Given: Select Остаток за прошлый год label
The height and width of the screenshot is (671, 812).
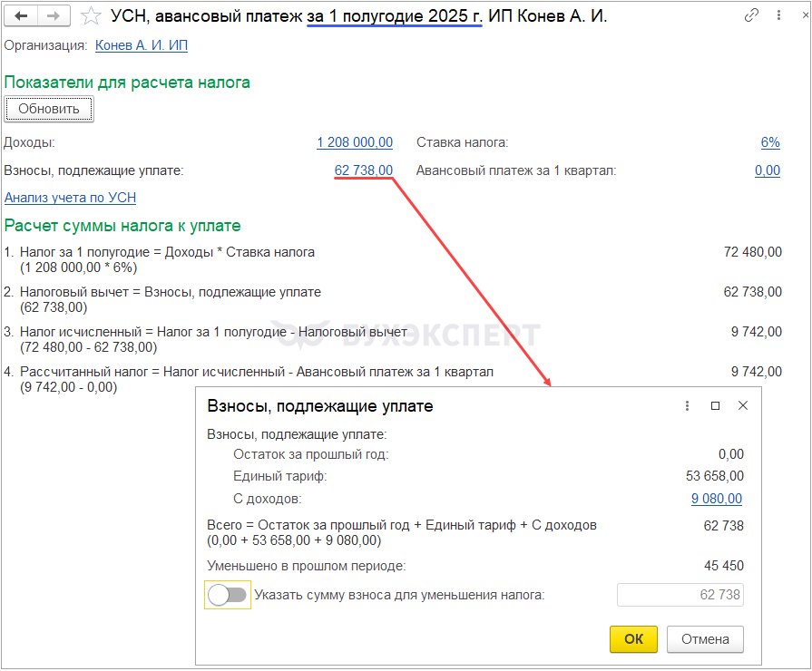Looking at the screenshot, I should (310, 454).
